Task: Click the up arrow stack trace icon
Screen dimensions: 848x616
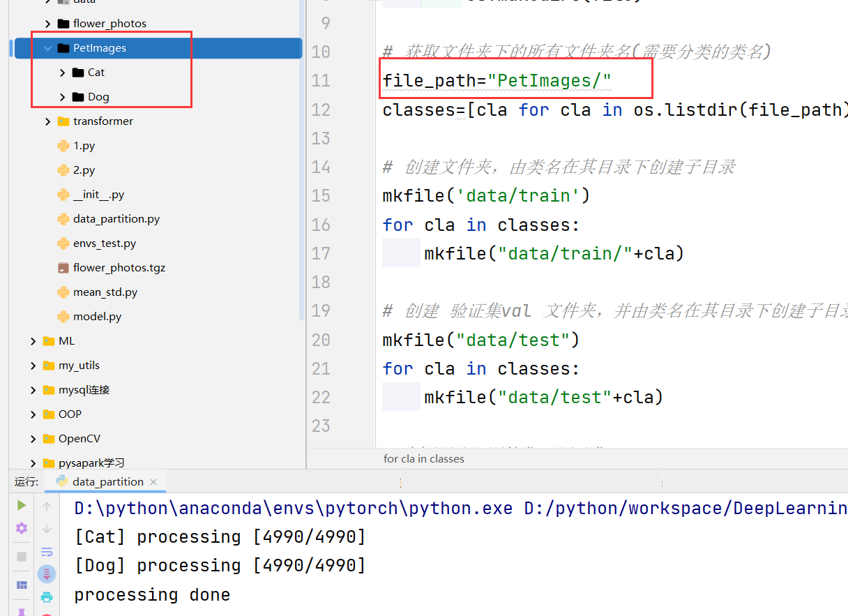Action: pos(47,506)
